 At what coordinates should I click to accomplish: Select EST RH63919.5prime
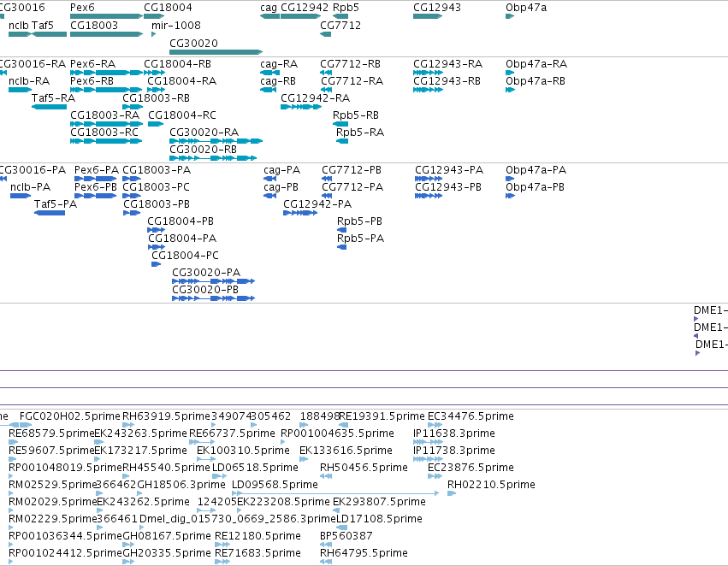click(128, 425)
